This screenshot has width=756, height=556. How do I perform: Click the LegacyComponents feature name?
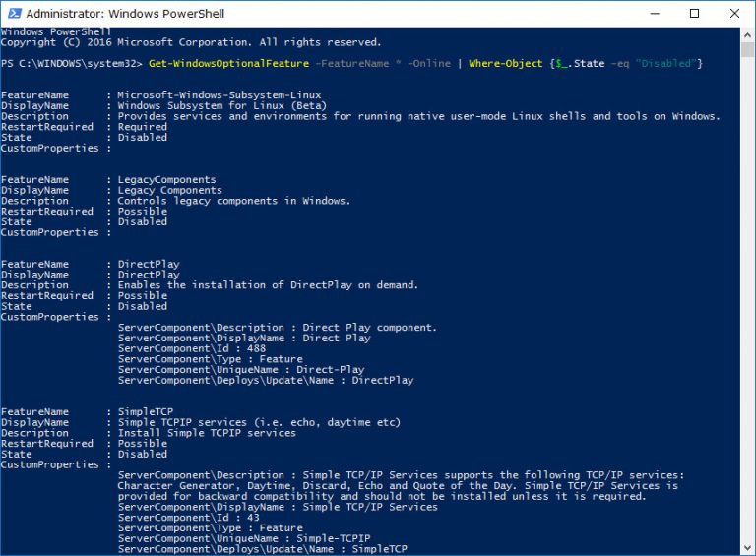click(x=166, y=179)
